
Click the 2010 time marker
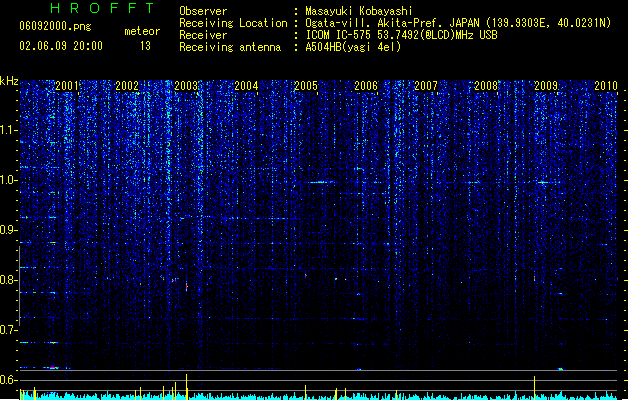[606, 86]
